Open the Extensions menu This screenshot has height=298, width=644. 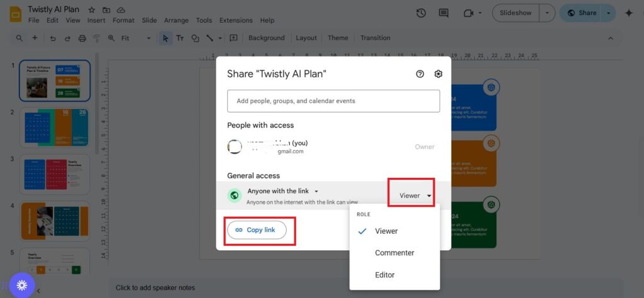point(236,20)
